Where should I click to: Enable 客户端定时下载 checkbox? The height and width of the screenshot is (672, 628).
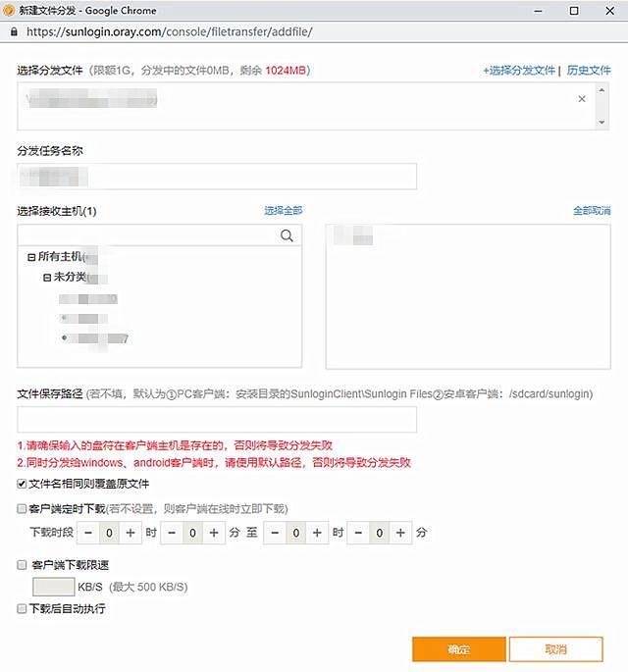pyautogui.click(x=22, y=509)
